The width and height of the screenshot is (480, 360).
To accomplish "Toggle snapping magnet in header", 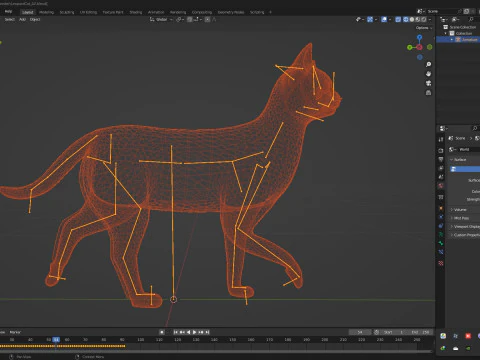I will point(190,20).
